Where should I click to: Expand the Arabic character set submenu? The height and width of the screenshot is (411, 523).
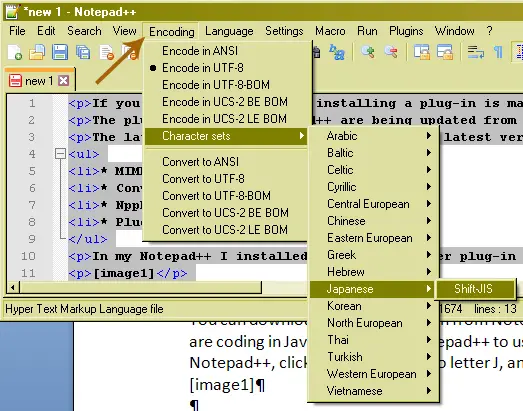pyautogui.click(x=373, y=136)
